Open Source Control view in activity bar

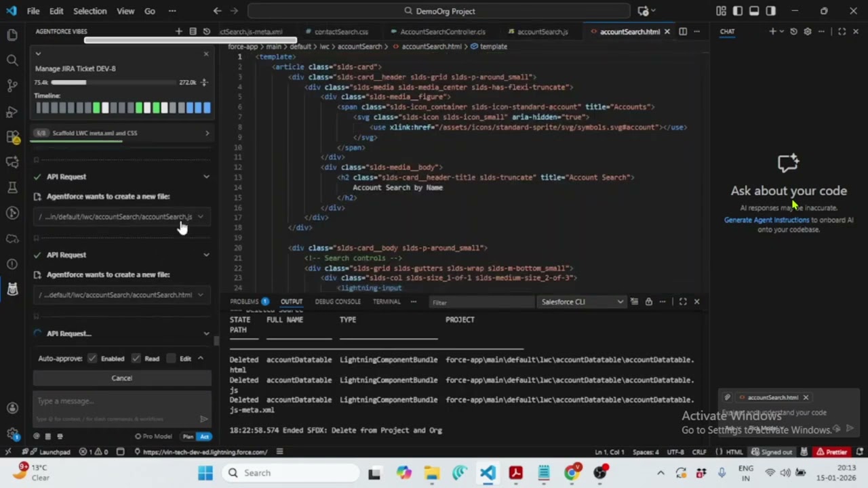12,85
